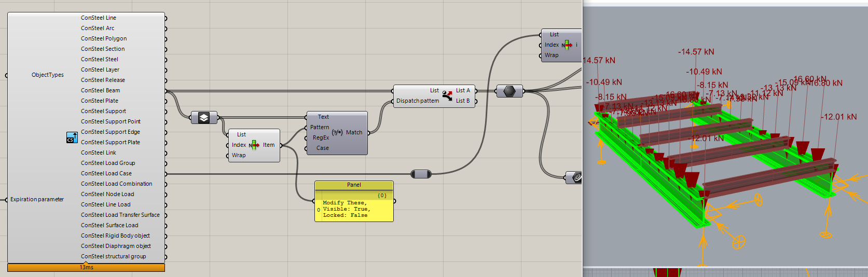Image resolution: width=868 pixels, height=277 pixels.
Task: Click the Dispatch pattern input
Action: pos(418,101)
